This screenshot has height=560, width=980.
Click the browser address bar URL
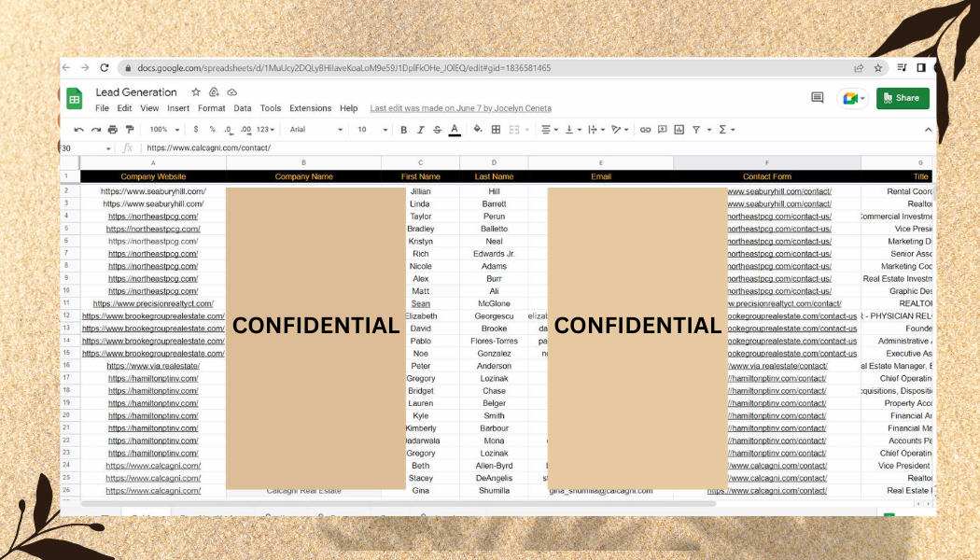pos(343,67)
